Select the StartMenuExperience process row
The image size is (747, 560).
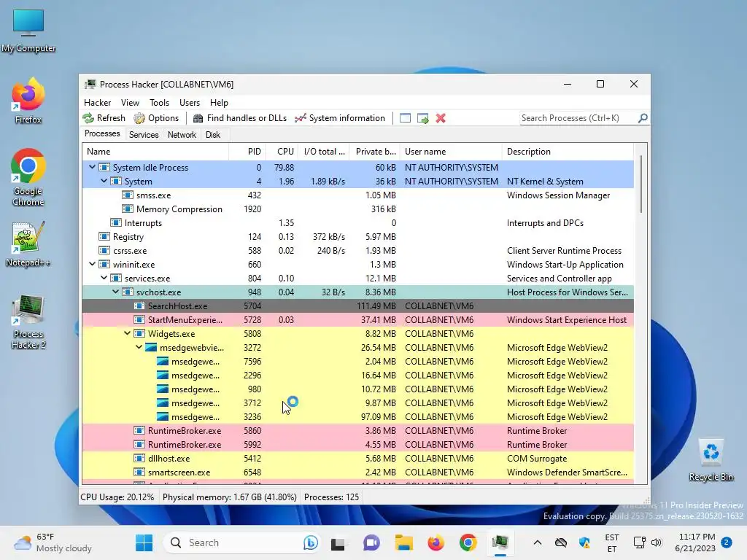point(357,319)
